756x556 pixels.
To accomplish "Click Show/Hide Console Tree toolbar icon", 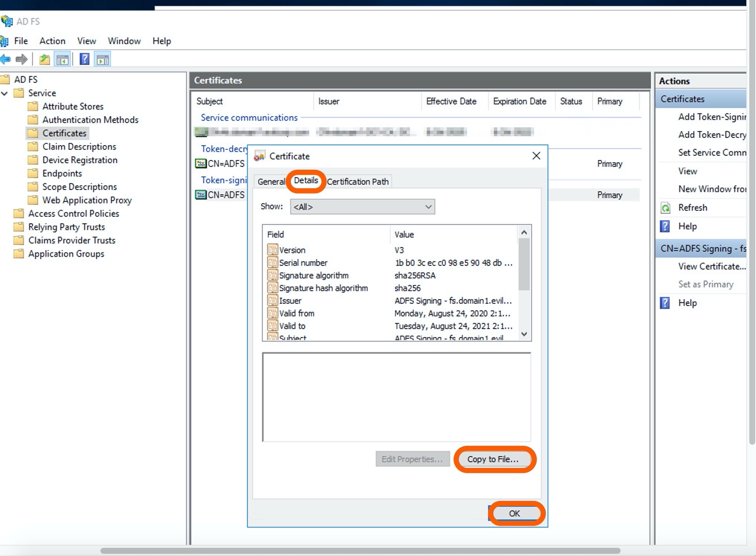I will (x=63, y=59).
